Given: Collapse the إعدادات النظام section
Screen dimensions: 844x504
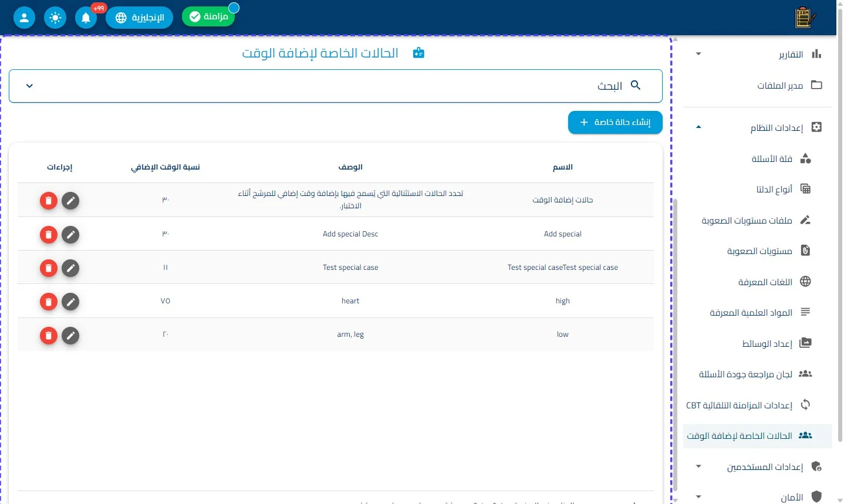Looking at the screenshot, I should [x=758, y=127].
